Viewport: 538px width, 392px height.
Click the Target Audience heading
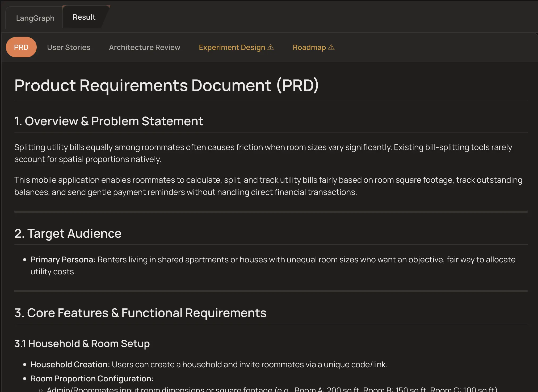coord(68,233)
